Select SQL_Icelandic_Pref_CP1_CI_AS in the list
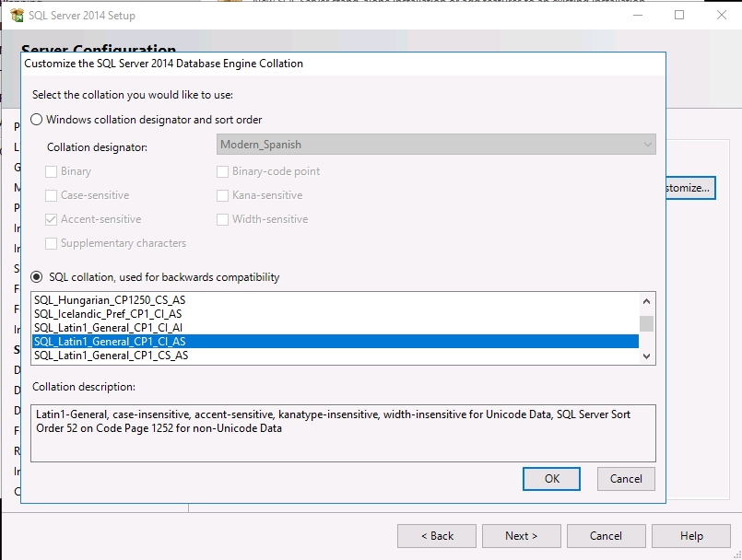 coord(335,313)
